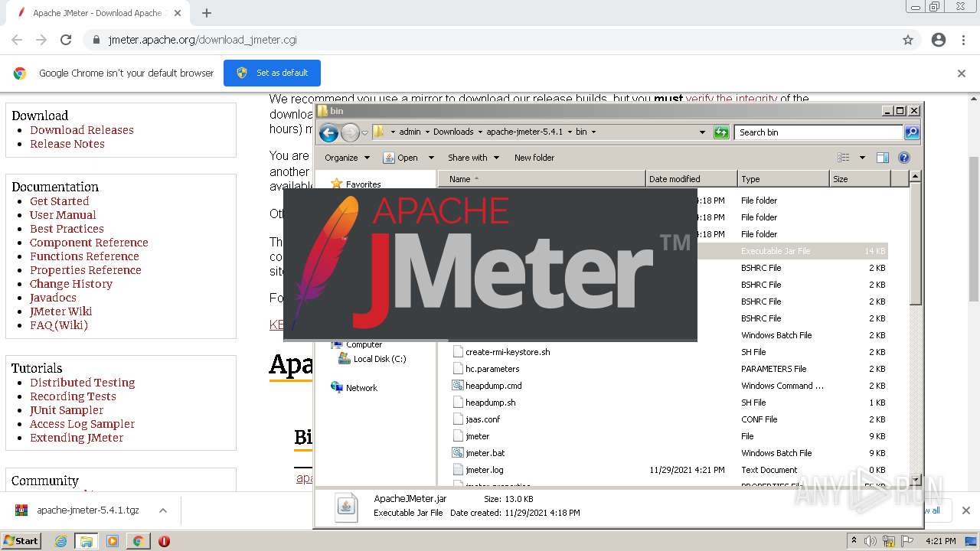Click the Apache JMeter Chrome tab

pos(98,13)
